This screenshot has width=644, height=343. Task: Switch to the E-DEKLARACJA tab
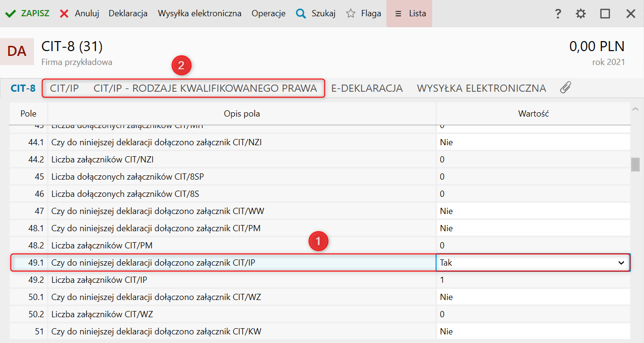367,88
